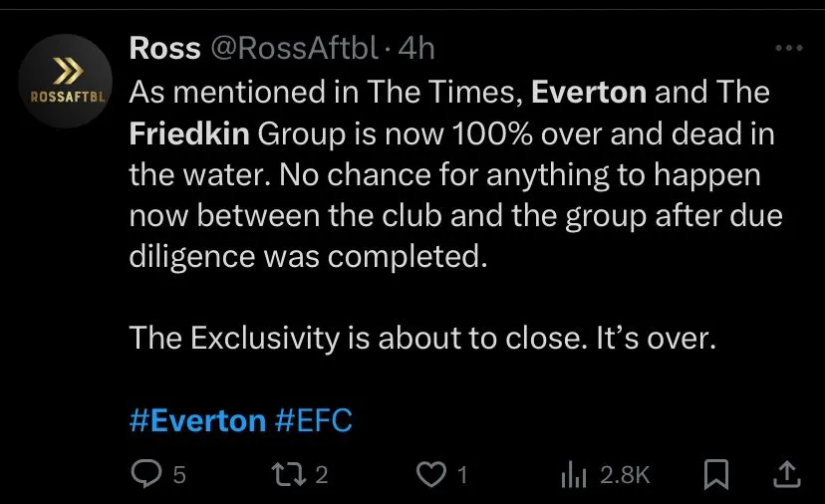Screen dimensions: 825x504
Task: Click the bold Everton keyword in text
Action: (589, 93)
